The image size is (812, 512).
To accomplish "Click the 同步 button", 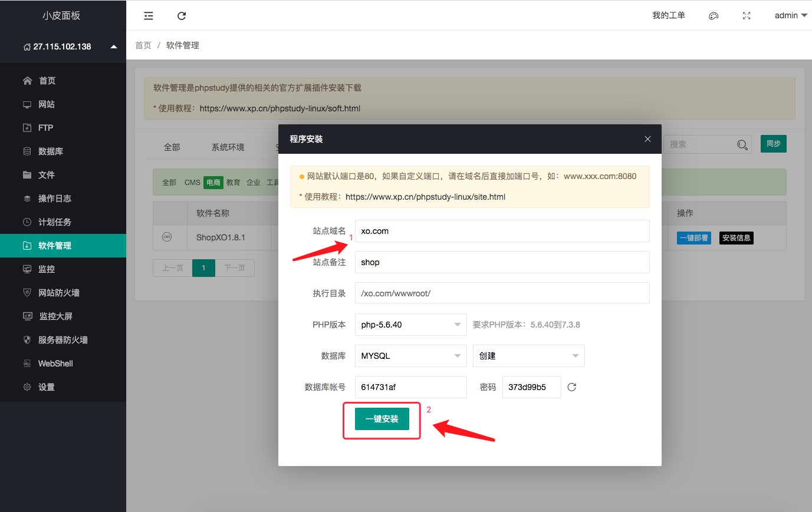I will click(773, 144).
